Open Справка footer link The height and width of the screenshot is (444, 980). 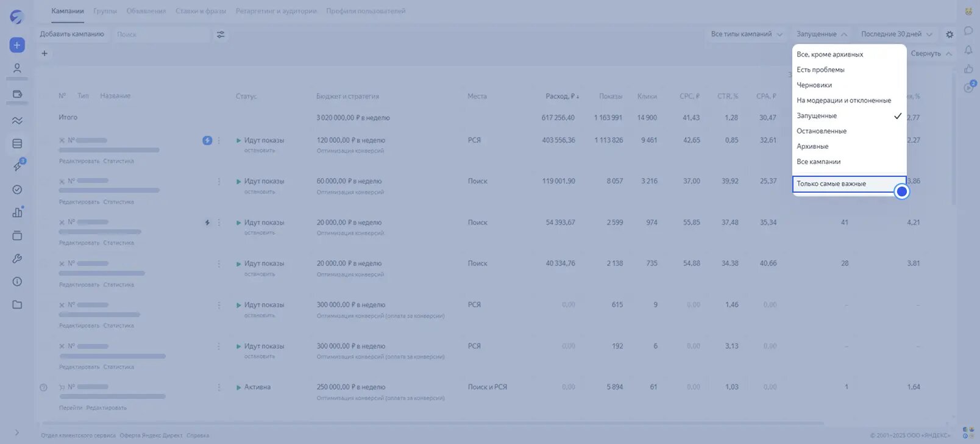198,435
